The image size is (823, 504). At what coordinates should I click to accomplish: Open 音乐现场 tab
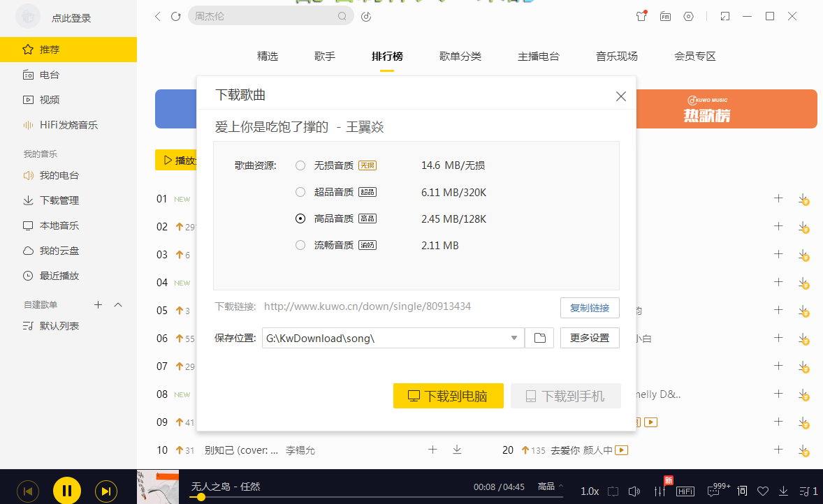tap(617, 56)
